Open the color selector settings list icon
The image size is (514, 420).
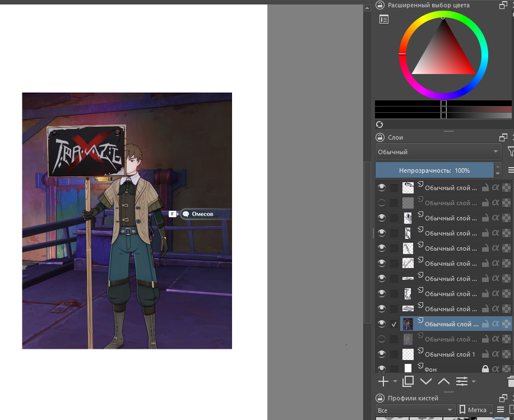click(x=384, y=19)
